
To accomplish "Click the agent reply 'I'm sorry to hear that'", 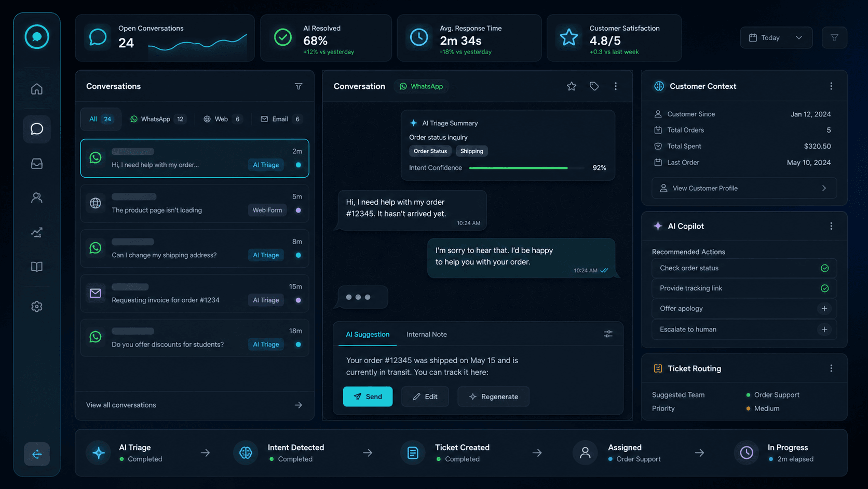I will click(x=521, y=258).
